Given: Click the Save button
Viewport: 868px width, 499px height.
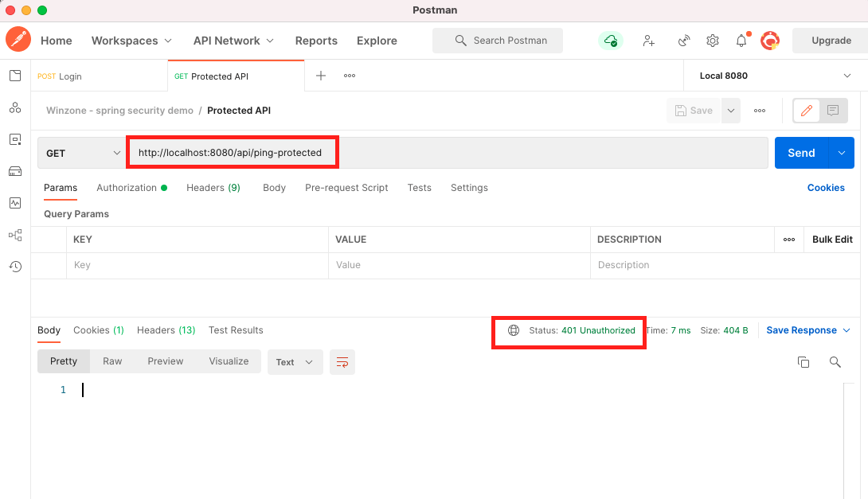Looking at the screenshot, I should (694, 111).
